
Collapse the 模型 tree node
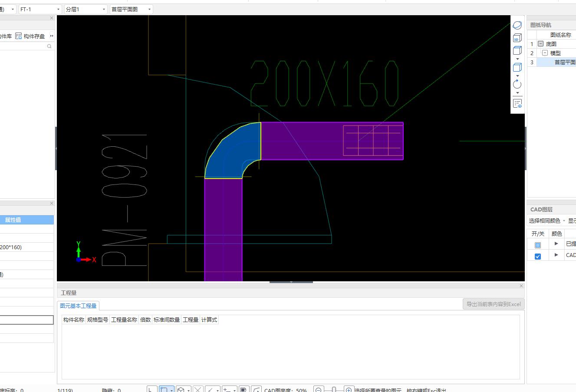545,53
